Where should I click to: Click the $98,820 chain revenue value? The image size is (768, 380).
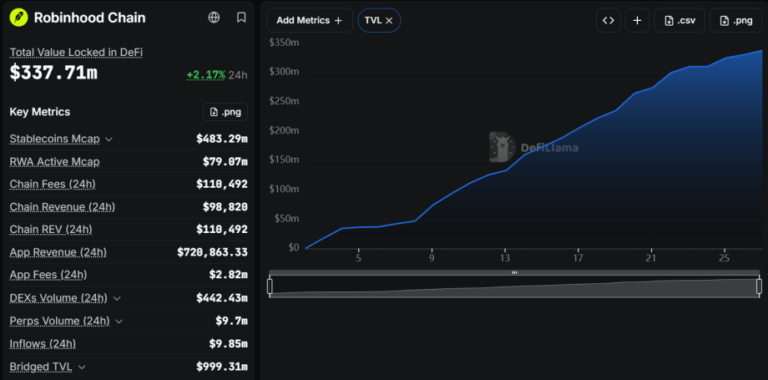point(225,207)
